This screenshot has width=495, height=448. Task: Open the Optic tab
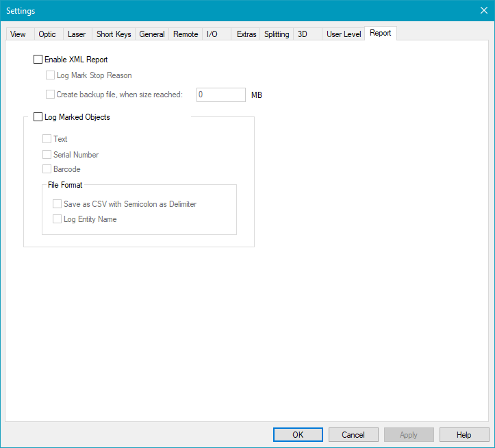[47, 34]
